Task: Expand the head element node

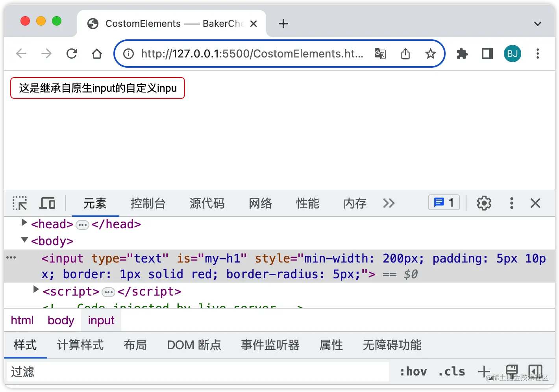Action: [24, 223]
